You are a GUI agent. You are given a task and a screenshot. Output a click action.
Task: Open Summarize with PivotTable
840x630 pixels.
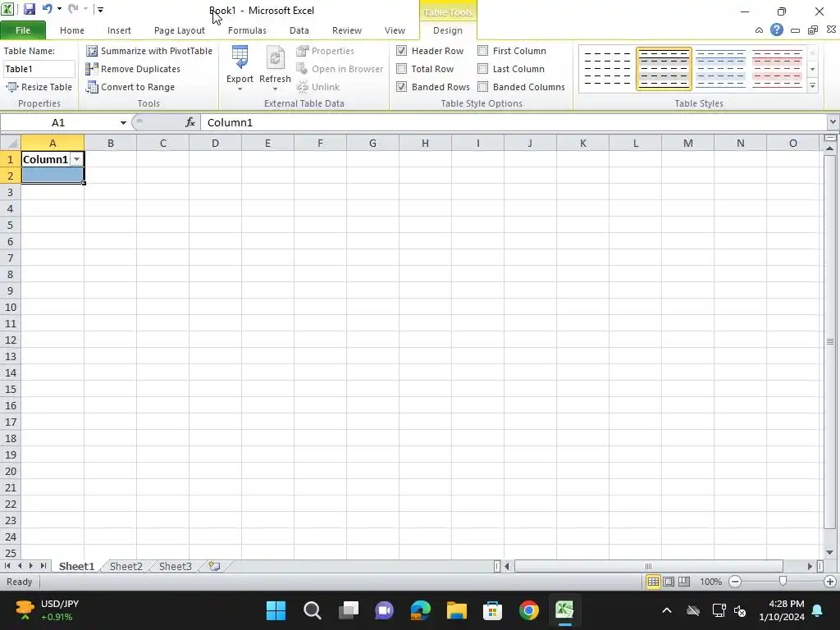(x=149, y=51)
